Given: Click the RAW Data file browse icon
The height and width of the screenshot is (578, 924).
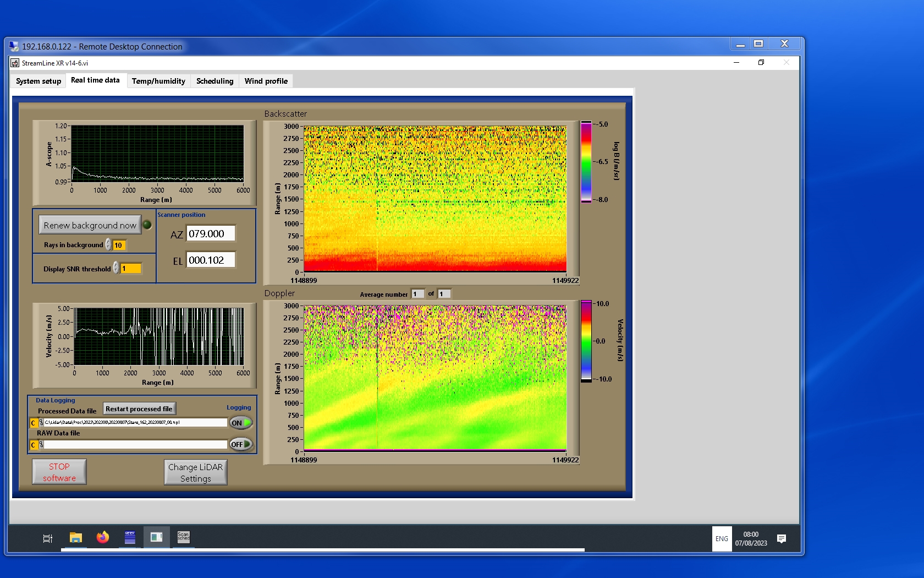Looking at the screenshot, I should tap(41, 445).
